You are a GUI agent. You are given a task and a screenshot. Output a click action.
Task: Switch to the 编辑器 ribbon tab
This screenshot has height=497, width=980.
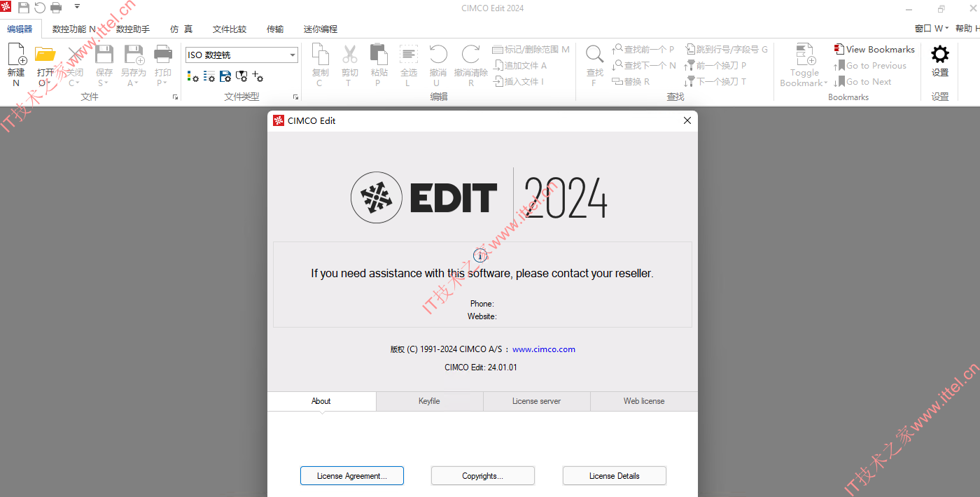(20, 29)
